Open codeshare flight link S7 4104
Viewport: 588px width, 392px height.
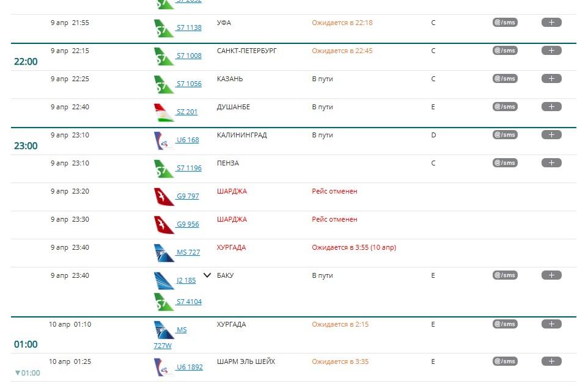point(189,302)
